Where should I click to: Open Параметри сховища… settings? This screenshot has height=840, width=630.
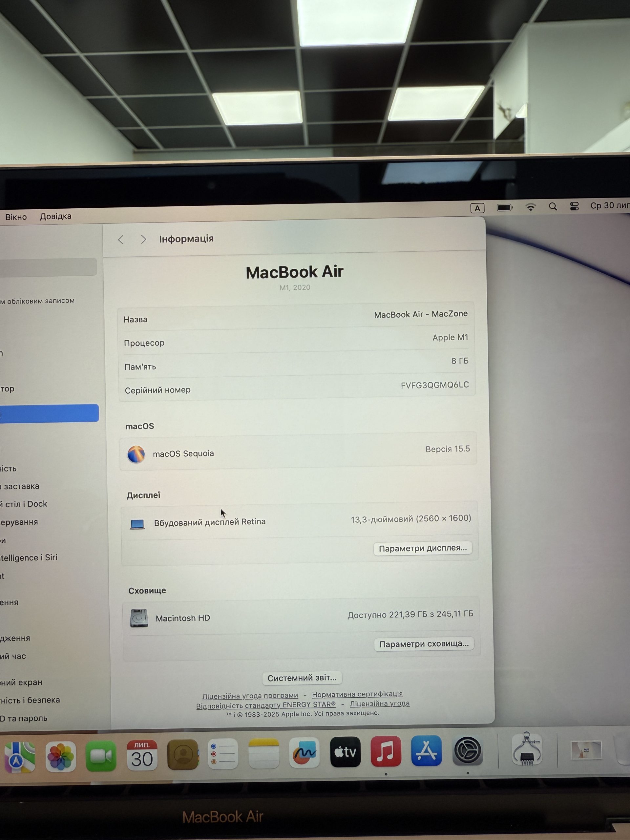424,644
